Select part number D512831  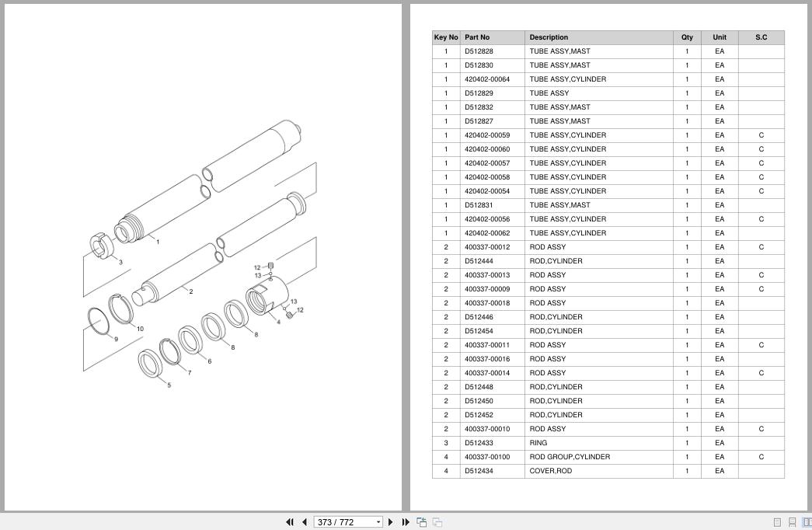pos(479,205)
